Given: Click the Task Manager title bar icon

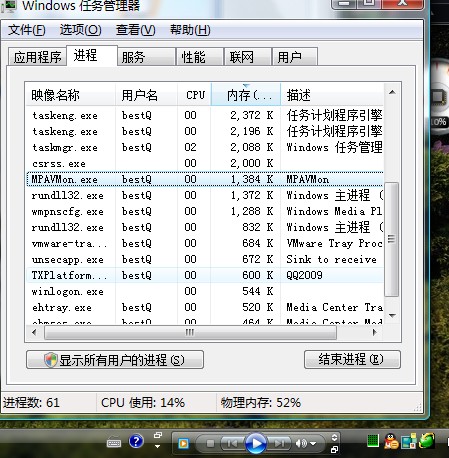Looking at the screenshot, I should [9, 5].
